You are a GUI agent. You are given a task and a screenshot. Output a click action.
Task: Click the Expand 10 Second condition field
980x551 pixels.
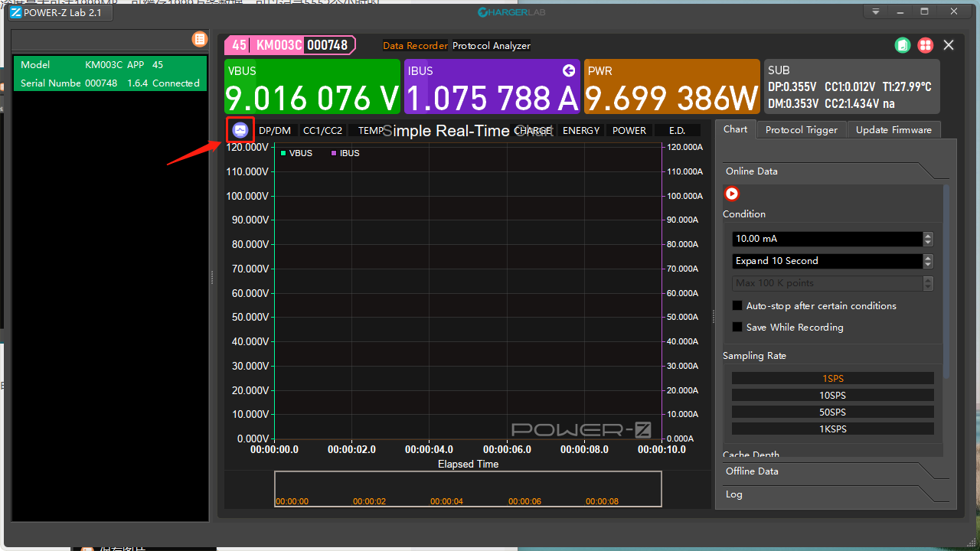pos(827,261)
